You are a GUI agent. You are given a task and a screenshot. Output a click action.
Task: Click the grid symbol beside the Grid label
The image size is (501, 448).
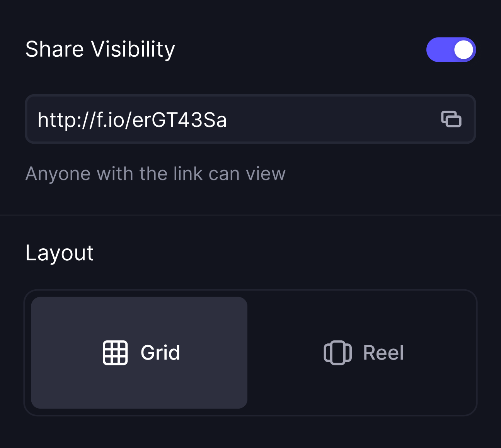pyautogui.click(x=115, y=352)
